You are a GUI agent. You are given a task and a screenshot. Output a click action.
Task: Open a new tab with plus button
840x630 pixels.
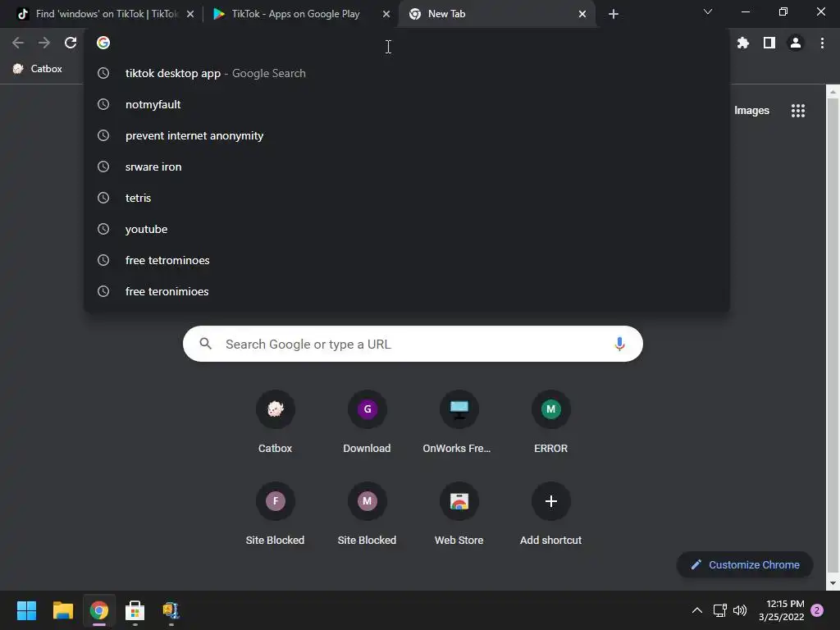coord(614,15)
